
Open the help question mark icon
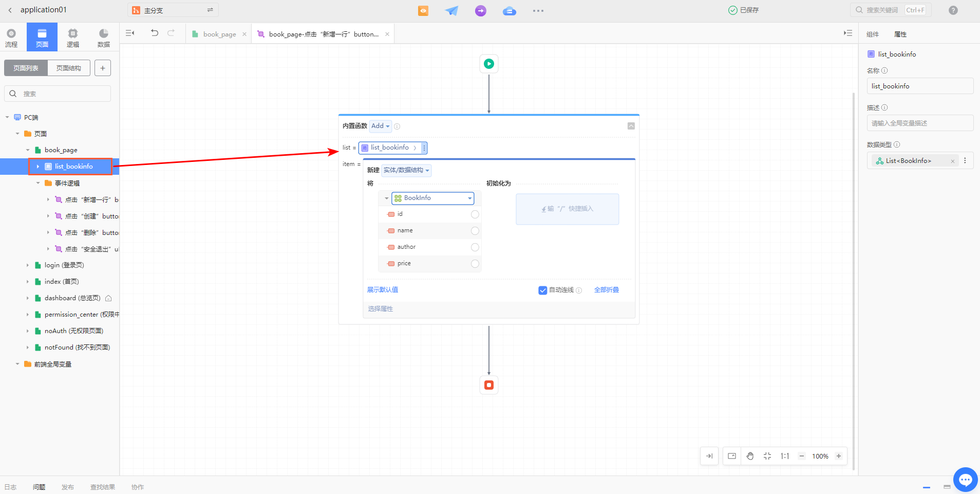[x=953, y=10]
